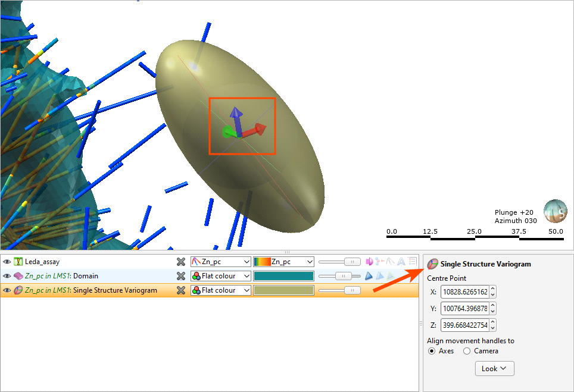The image size is (574, 392).
Task: Toggle collar points display for Leda_assay
Action: (x=380, y=262)
